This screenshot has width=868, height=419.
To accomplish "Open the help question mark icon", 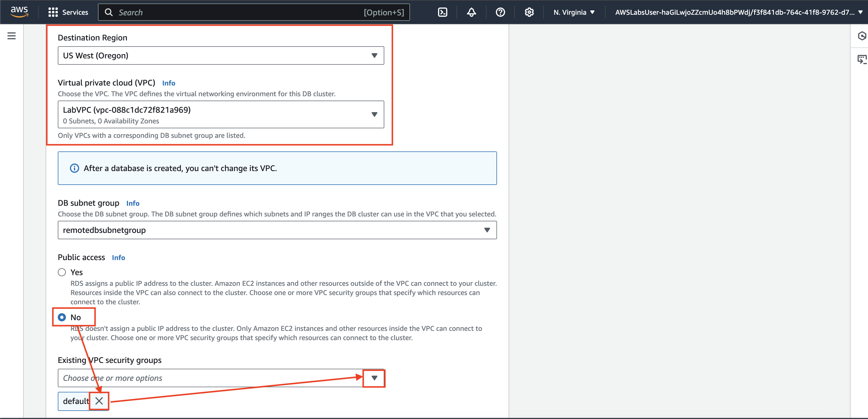I will click(x=500, y=12).
